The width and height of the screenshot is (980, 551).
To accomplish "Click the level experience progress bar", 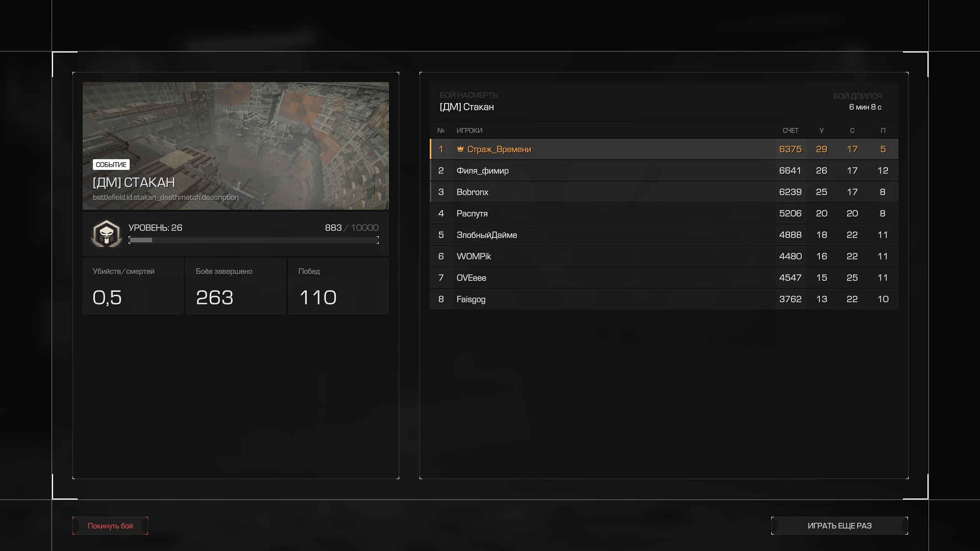I will point(254,240).
